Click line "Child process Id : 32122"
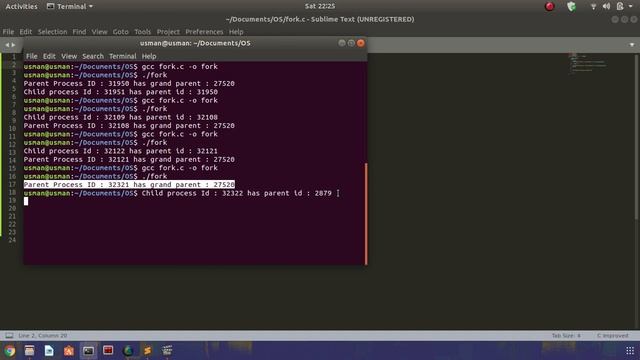640x360 pixels. tap(120, 151)
